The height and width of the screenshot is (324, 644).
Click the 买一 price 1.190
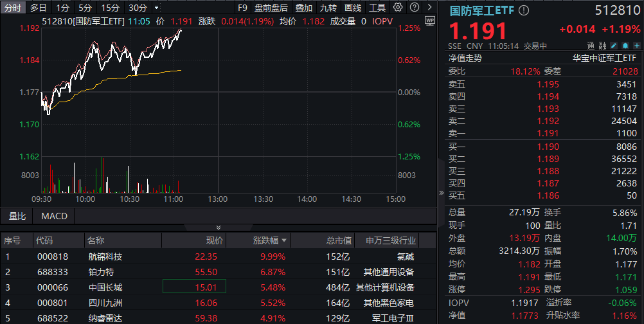(548, 147)
